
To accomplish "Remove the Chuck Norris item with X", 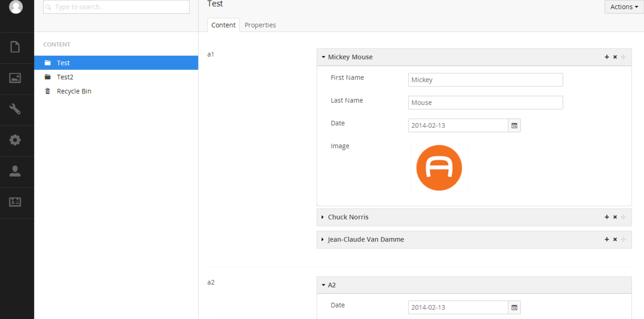I will (615, 217).
